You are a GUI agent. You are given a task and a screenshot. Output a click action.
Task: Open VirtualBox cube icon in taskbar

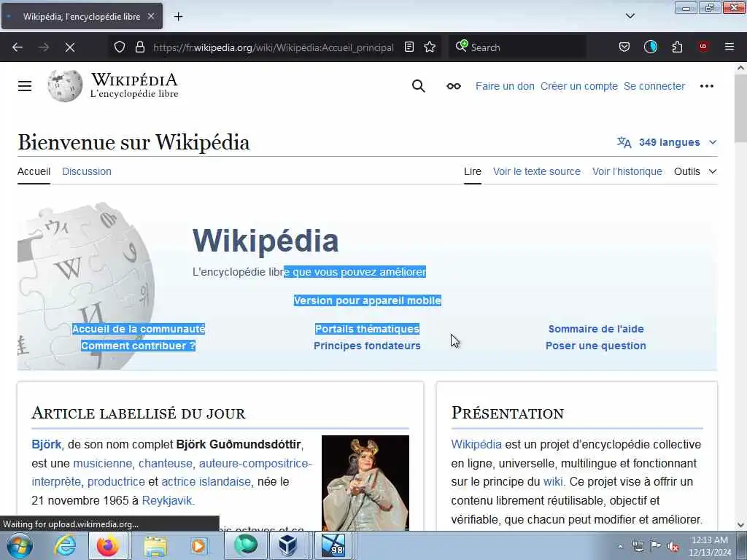coord(287,545)
